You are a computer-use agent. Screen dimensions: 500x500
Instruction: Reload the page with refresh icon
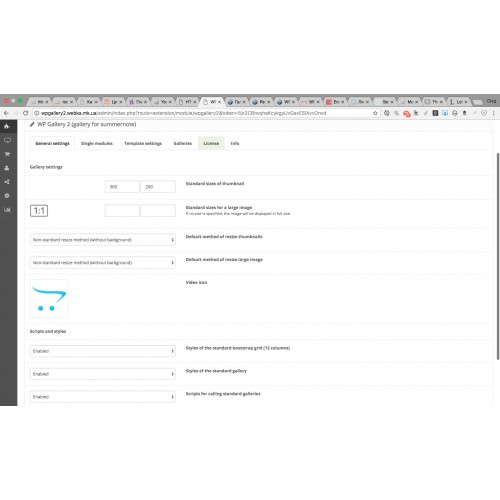pyautogui.click(x=25, y=113)
